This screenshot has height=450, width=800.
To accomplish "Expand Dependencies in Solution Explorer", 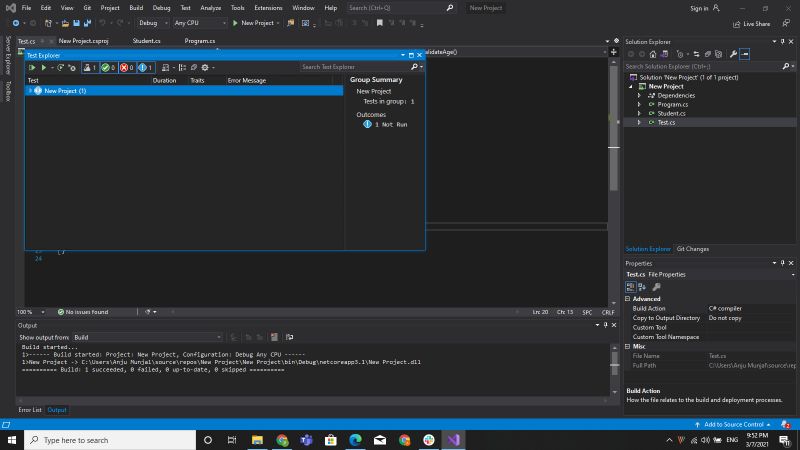I will (639, 95).
